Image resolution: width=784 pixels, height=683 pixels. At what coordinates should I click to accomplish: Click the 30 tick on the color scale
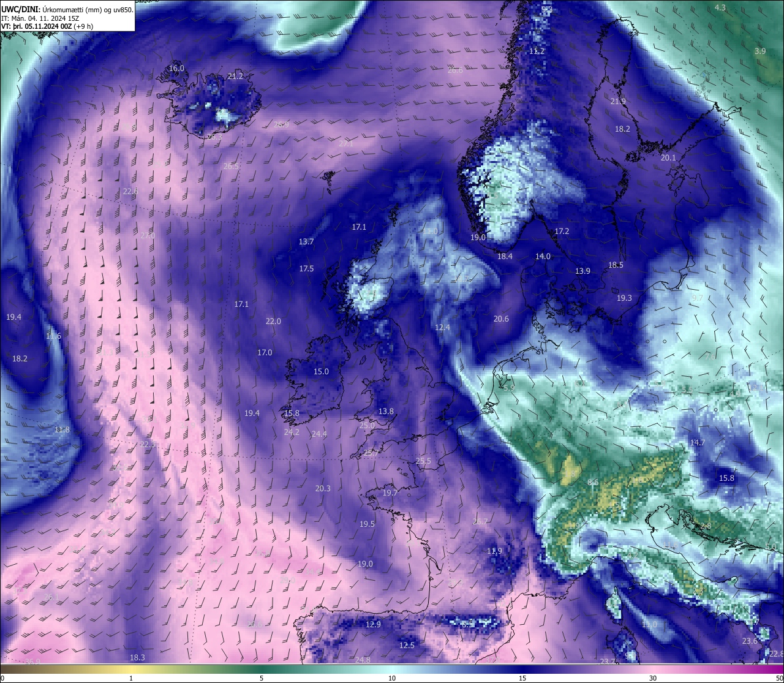point(653,678)
